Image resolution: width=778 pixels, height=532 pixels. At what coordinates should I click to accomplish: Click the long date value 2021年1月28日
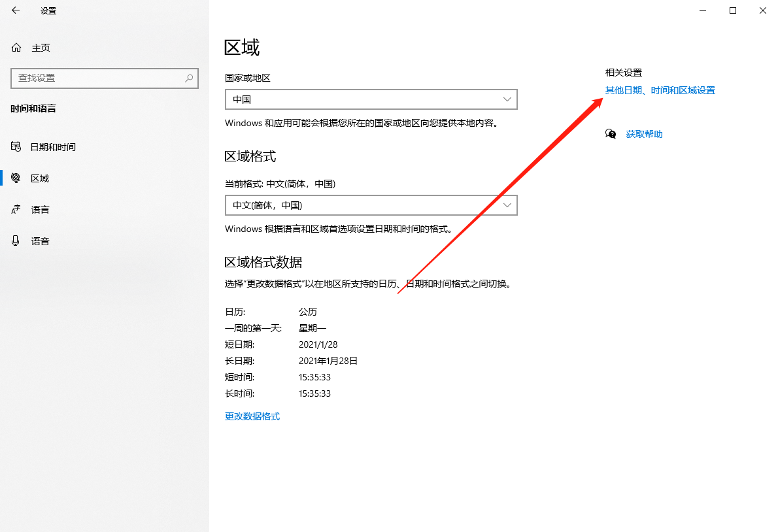[328, 361]
